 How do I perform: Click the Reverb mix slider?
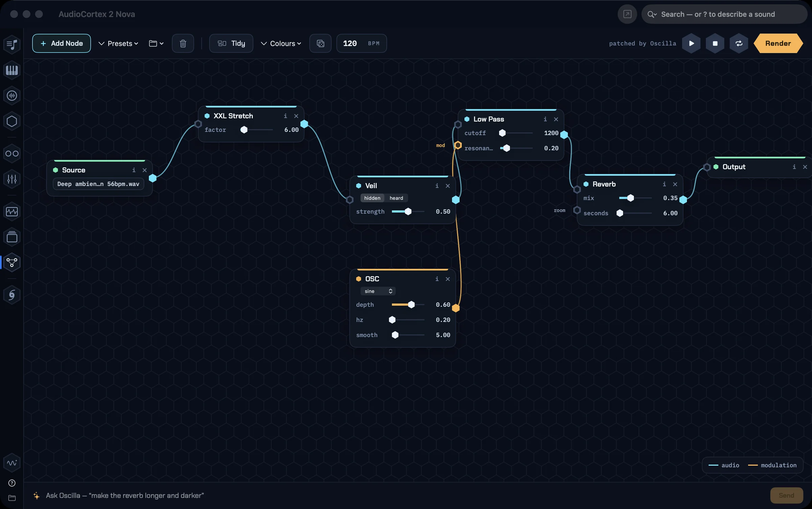click(x=635, y=198)
